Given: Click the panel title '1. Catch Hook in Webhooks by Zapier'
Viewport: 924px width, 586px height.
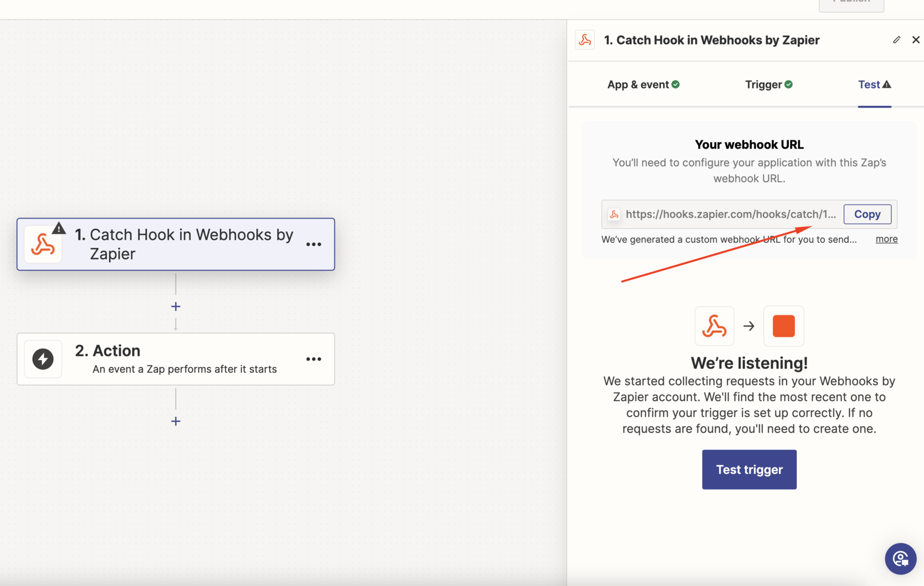Looking at the screenshot, I should point(711,40).
